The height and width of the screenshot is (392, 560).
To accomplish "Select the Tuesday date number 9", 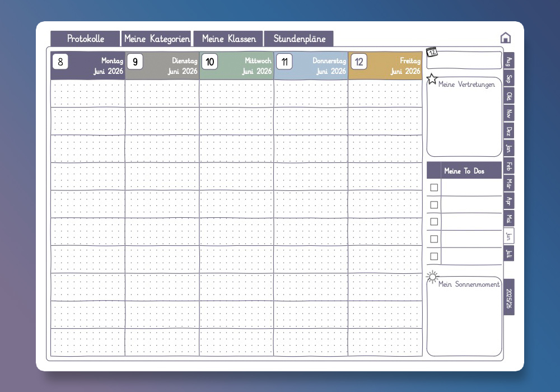I will click(x=134, y=62).
